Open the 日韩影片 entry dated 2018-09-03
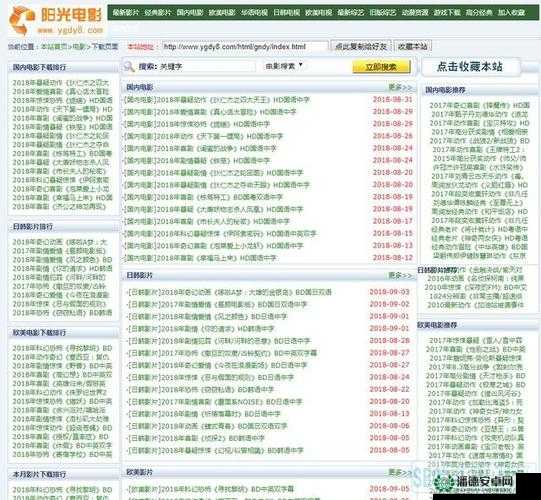 click(229, 292)
